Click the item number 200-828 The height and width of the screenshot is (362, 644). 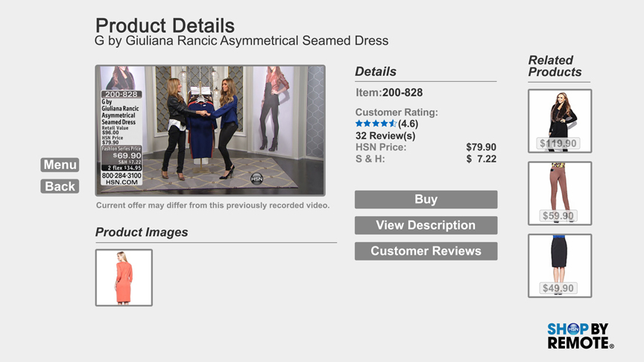402,93
